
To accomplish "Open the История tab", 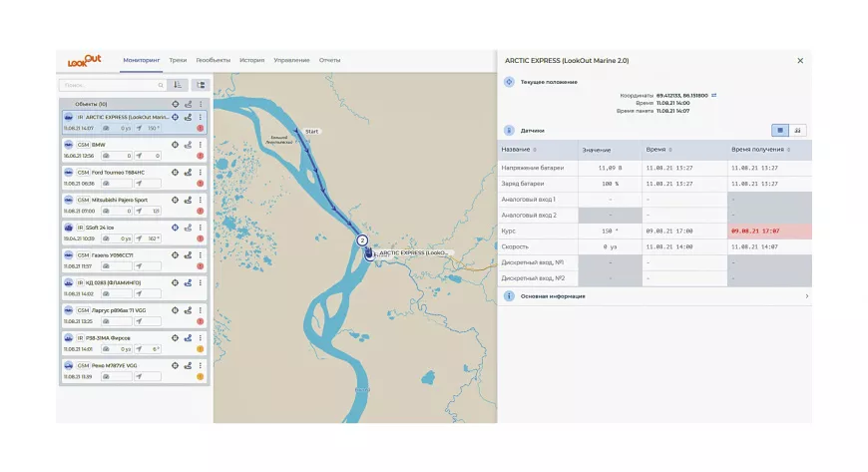I will 251,61.
